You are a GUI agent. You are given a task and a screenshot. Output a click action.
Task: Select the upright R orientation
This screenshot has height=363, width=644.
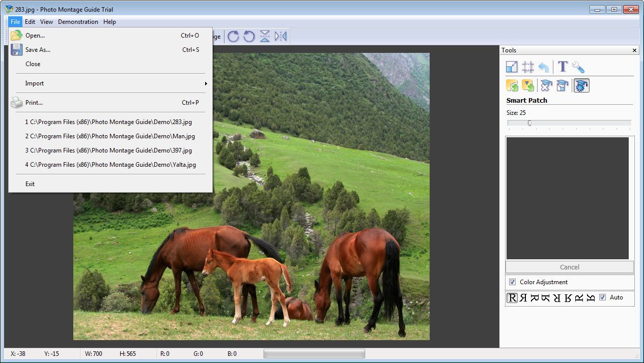[x=512, y=298]
